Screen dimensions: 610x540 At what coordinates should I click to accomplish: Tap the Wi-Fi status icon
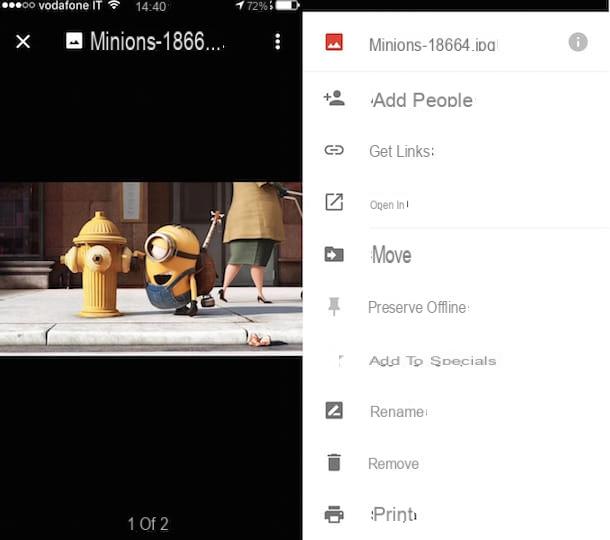[x=114, y=5]
